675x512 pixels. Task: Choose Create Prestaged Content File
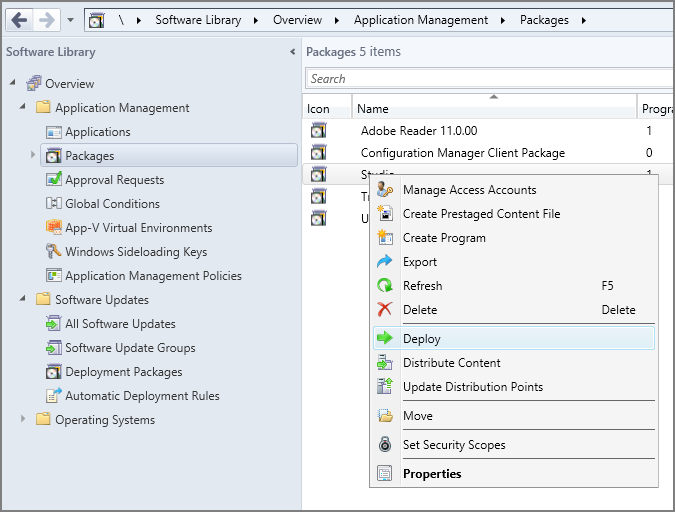coord(481,214)
